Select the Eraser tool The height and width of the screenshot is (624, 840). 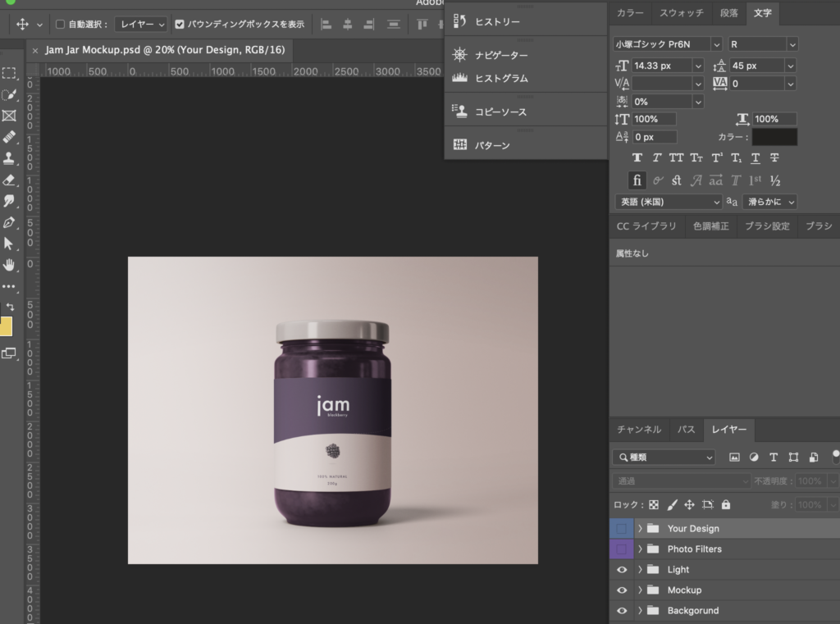(10, 181)
